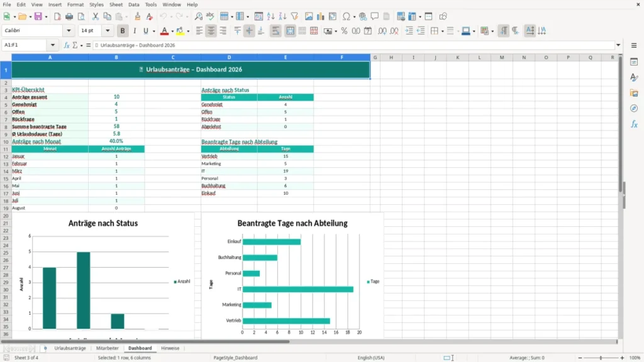Open the Save button dropdown arrow
Screen dimensions: 644x362
(46, 17)
